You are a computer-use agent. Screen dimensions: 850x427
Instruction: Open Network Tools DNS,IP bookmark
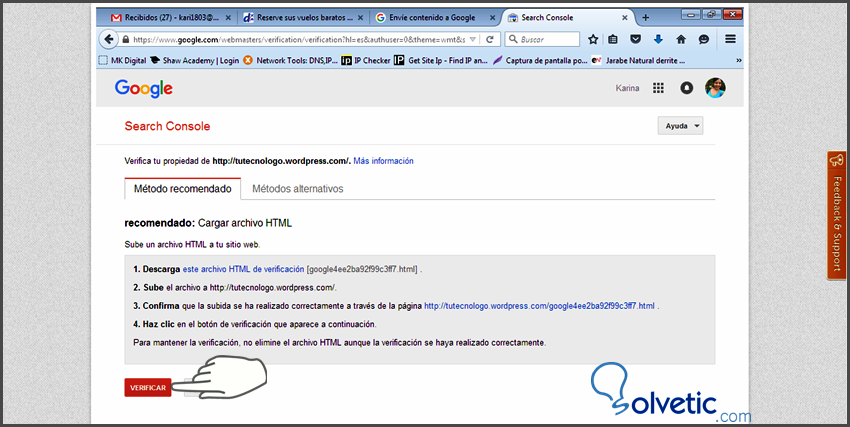coord(291,60)
